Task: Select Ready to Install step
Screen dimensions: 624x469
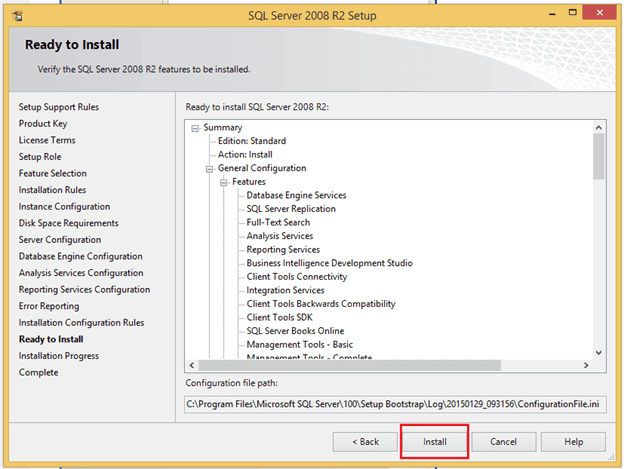Action: (51, 339)
